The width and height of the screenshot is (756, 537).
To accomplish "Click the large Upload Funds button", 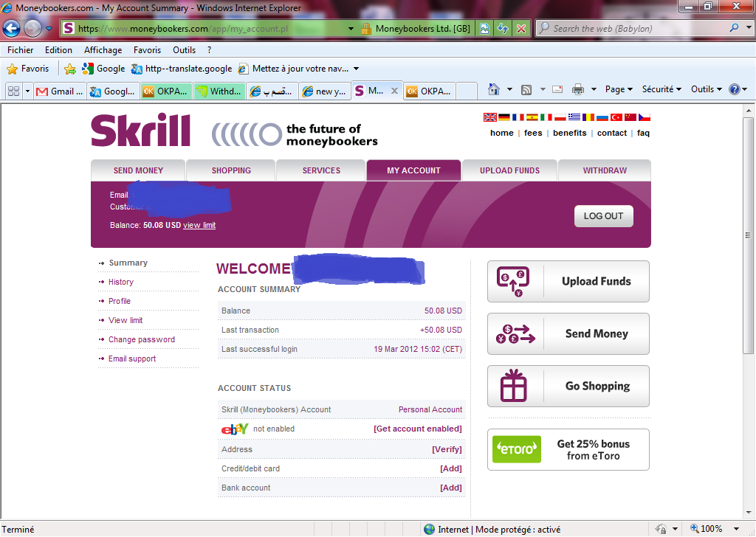I will (568, 281).
